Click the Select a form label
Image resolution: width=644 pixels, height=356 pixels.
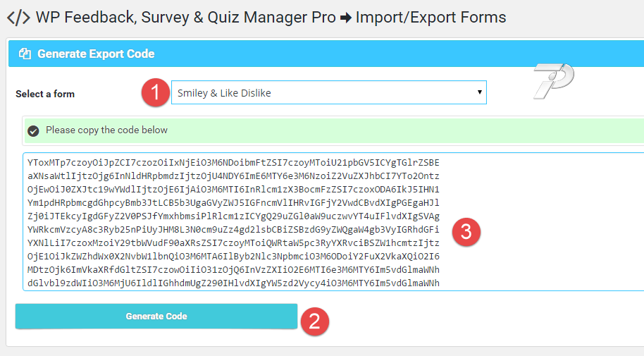(45, 94)
